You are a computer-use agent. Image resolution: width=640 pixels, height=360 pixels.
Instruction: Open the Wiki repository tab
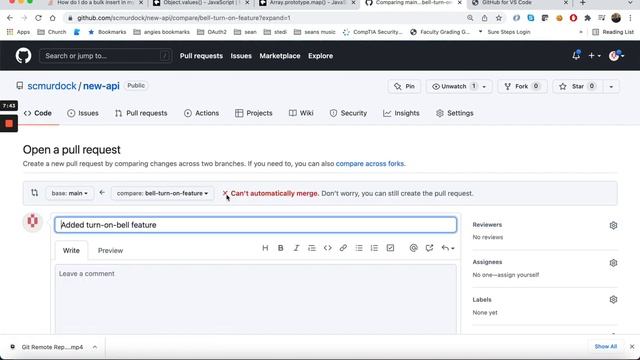pos(301,113)
